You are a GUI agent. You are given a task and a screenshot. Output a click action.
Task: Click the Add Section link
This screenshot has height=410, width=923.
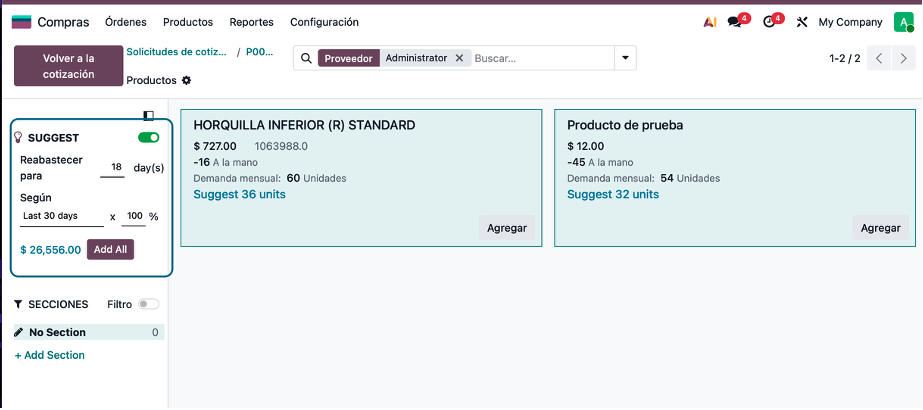click(x=50, y=355)
